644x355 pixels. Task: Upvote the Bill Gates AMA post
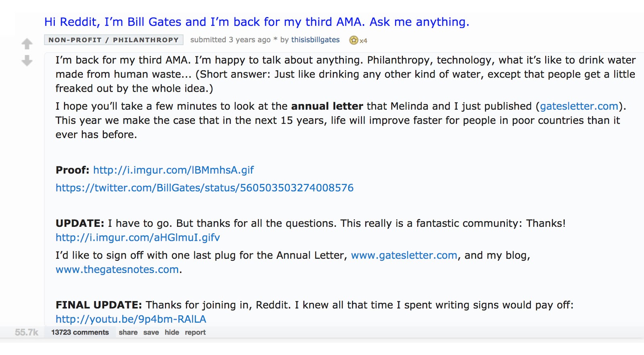pos(27,44)
